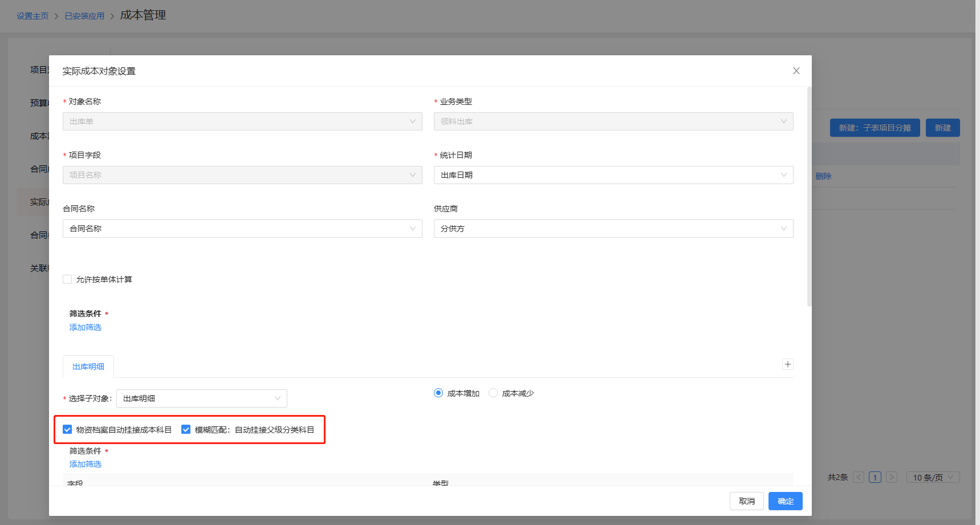This screenshot has width=980, height=525.
Task: Select page 1 in pagination
Action: click(x=875, y=477)
